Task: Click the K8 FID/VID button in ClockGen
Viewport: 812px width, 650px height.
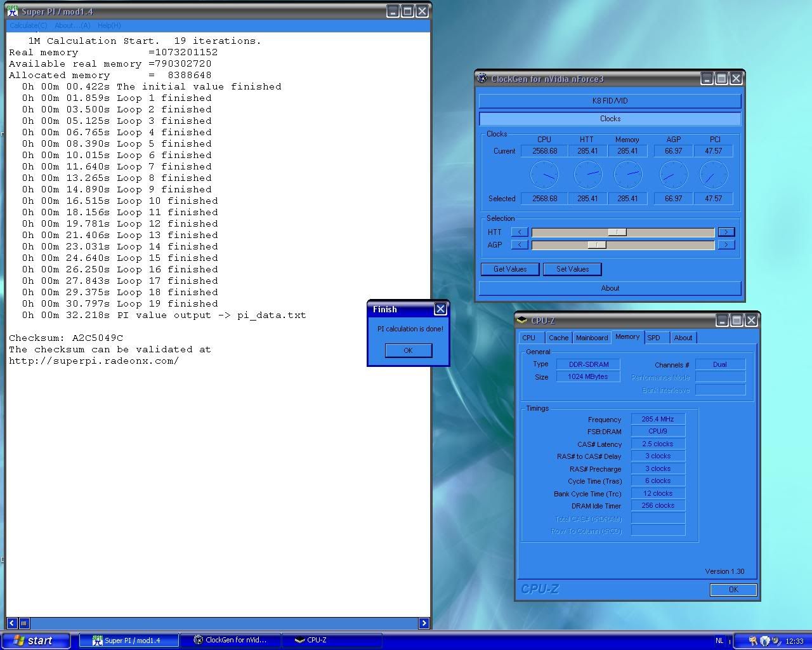Action: (x=610, y=101)
